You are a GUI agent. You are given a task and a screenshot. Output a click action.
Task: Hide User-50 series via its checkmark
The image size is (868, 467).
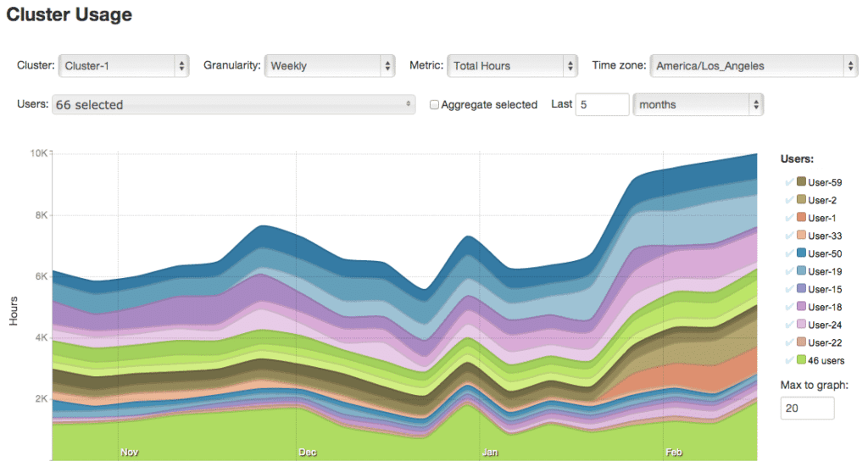[x=789, y=253]
